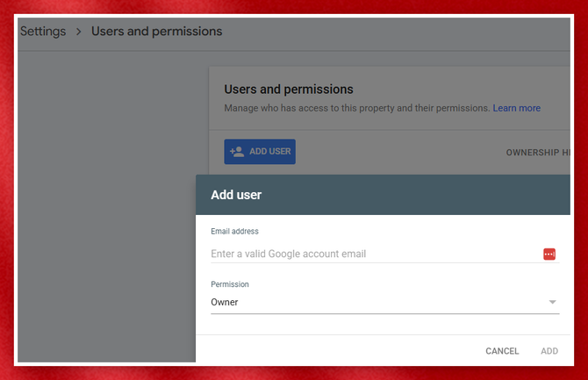
Task: Click the ADD button in dialog
Action: (x=549, y=351)
